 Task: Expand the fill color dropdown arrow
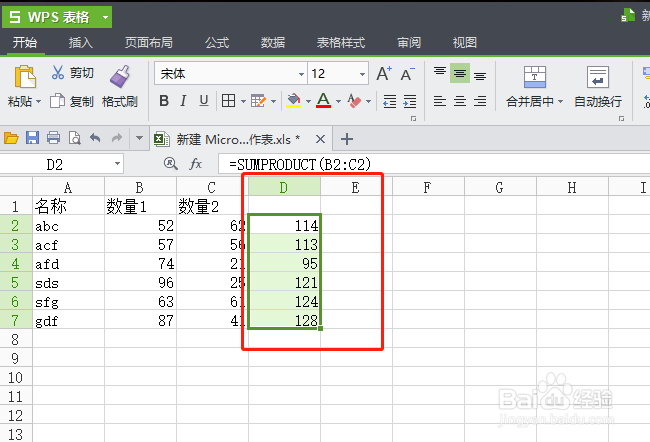pos(308,101)
